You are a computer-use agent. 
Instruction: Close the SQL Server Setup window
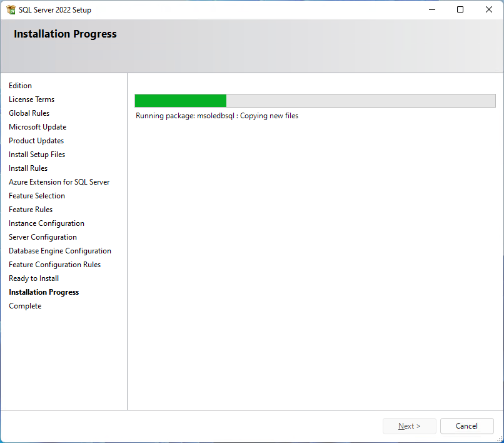tap(489, 9)
